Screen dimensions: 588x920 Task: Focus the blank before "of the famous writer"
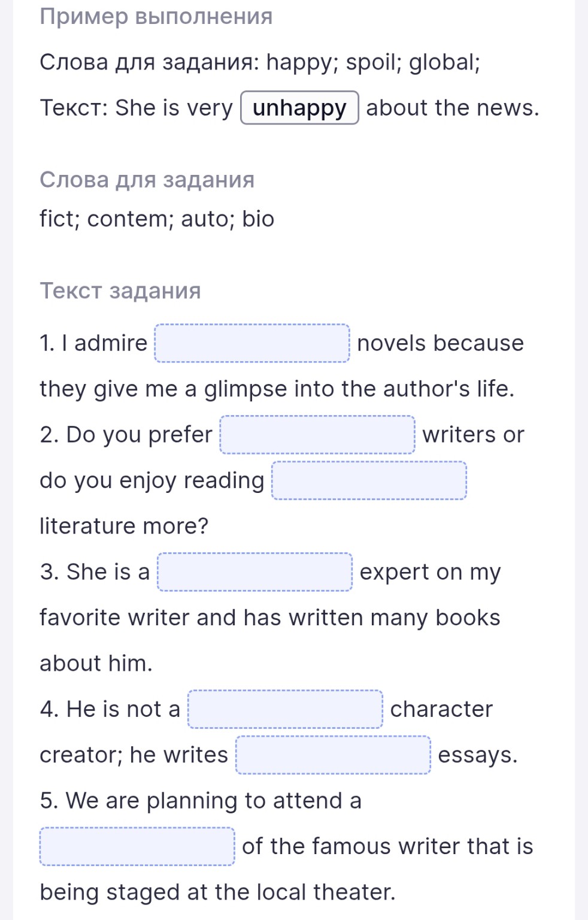(137, 846)
